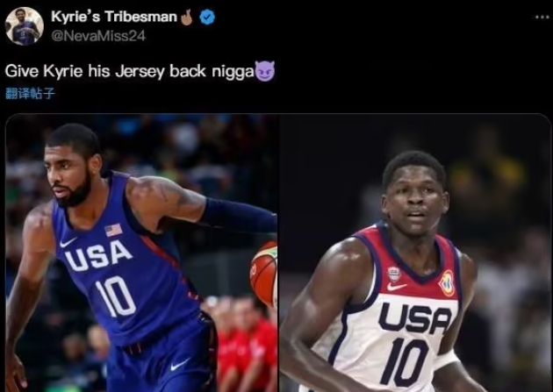Screen dimensions: 553x392
Task: Click the purple devil emoji in tweet
Action: 264,71
